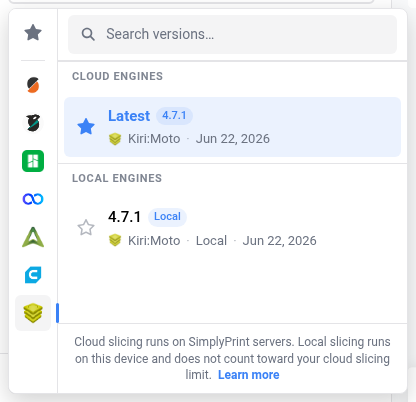Choose the 4.7.1 Local engine entry

pos(232,228)
